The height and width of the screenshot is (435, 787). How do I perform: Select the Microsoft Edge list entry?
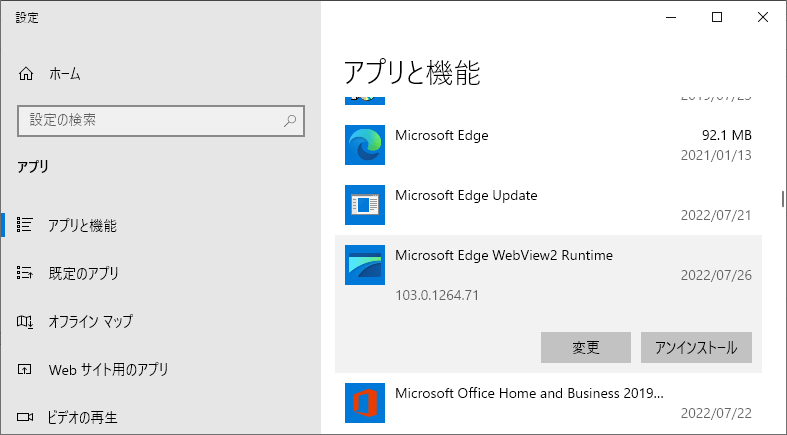[x=548, y=145]
